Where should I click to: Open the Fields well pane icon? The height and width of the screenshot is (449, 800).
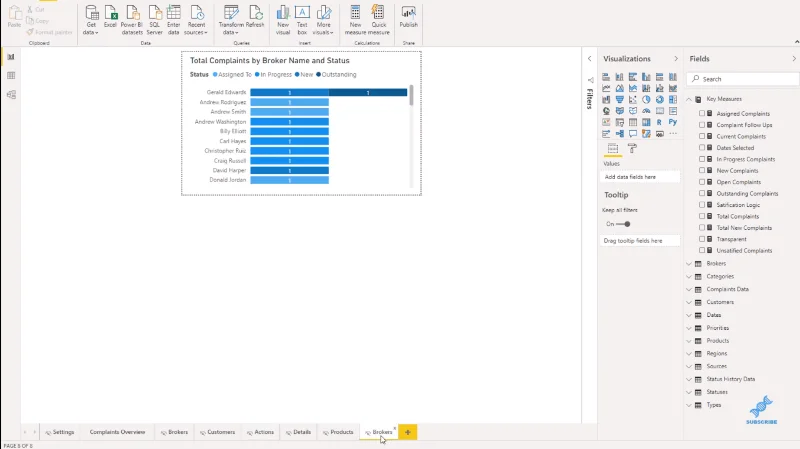point(613,148)
